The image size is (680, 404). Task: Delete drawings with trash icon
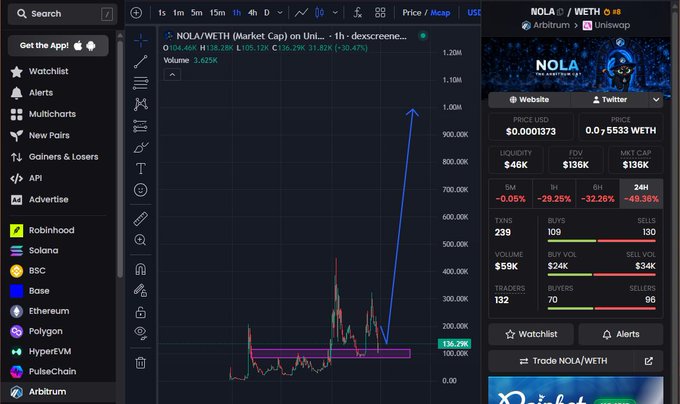point(141,362)
